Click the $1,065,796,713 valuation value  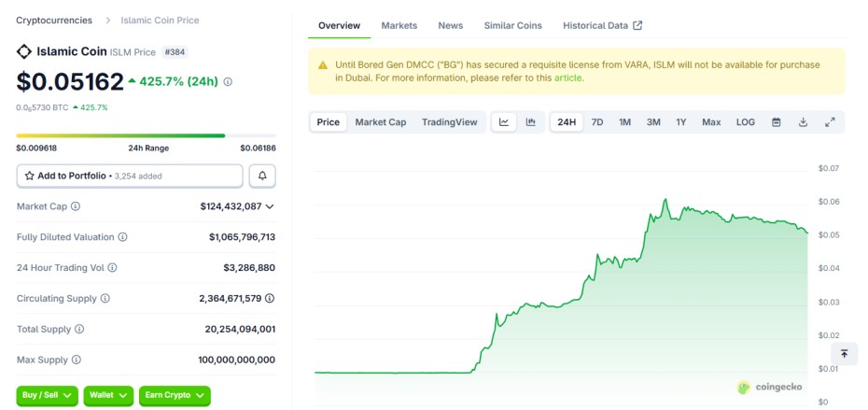242,237
